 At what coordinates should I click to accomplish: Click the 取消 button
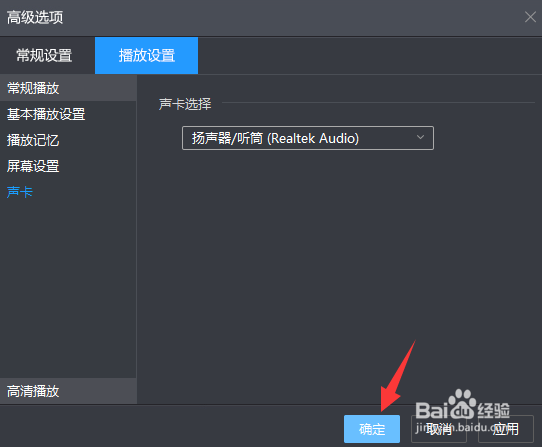pyautogui.click(x=439, y=429)
